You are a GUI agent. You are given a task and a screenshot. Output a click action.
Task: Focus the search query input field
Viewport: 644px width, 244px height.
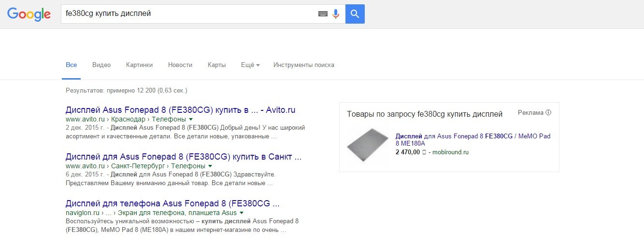tap(189, 14)
